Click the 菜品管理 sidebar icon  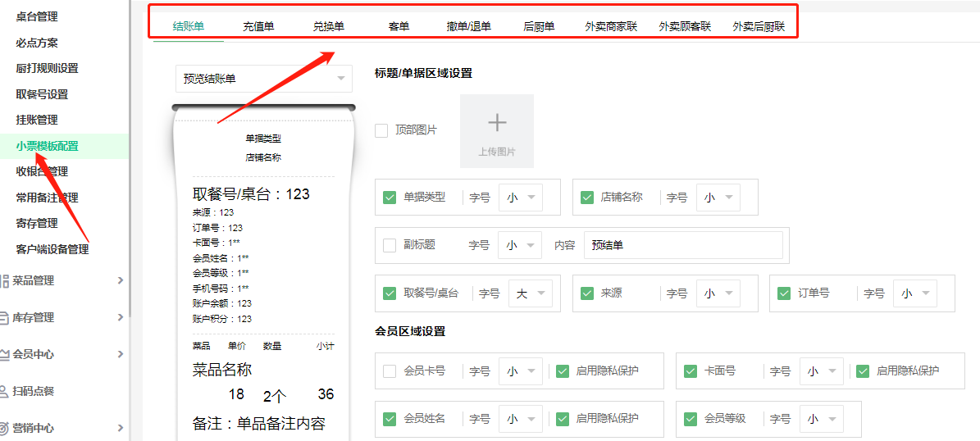pos(5,280)
